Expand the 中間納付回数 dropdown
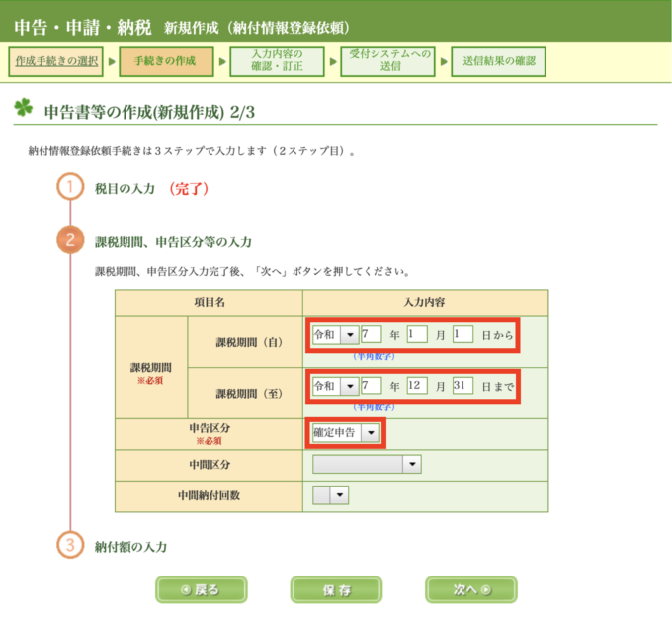This screenshot has width=672, height=620. point(330,495)
